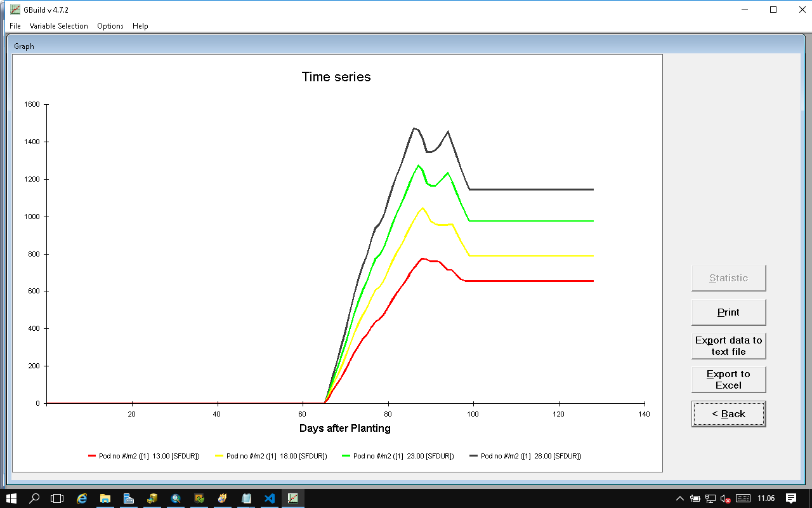Open the Action Center notification icon
812x508 pixels.
791,498
